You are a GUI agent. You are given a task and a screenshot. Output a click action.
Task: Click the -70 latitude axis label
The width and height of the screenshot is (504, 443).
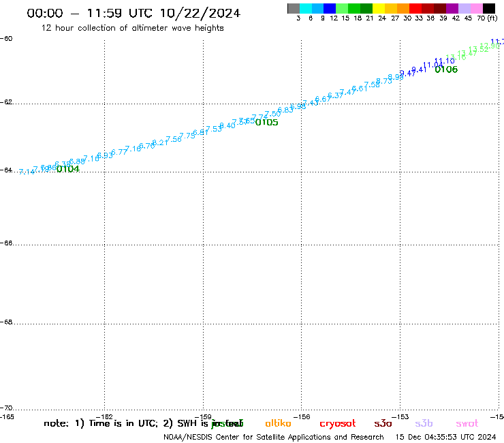pos(6,408)
